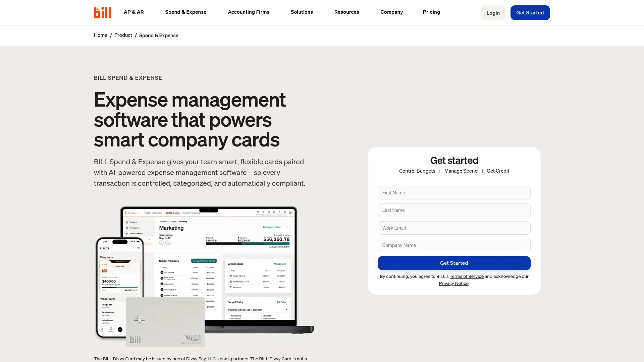
Task: Focus the Last Name field
Action: tap(454, 210)
